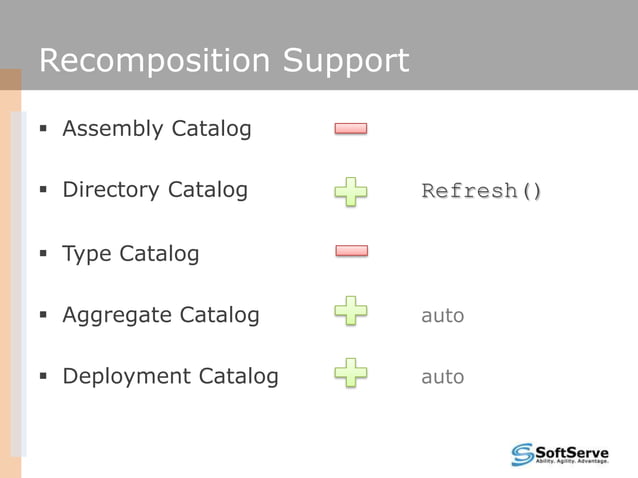Click the SoftServe company name text
Screen dimensions: 638x478
pos(573,452)
